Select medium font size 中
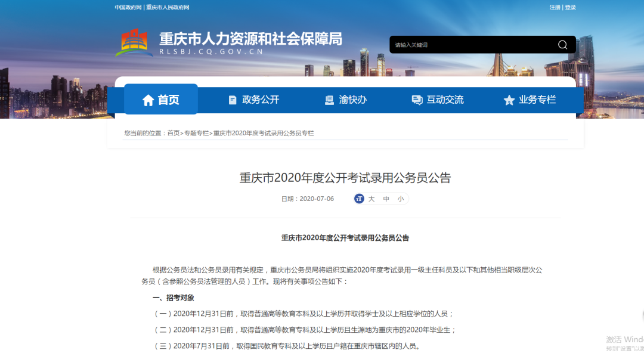Screen dimensions: 644x353 [386, 199]
